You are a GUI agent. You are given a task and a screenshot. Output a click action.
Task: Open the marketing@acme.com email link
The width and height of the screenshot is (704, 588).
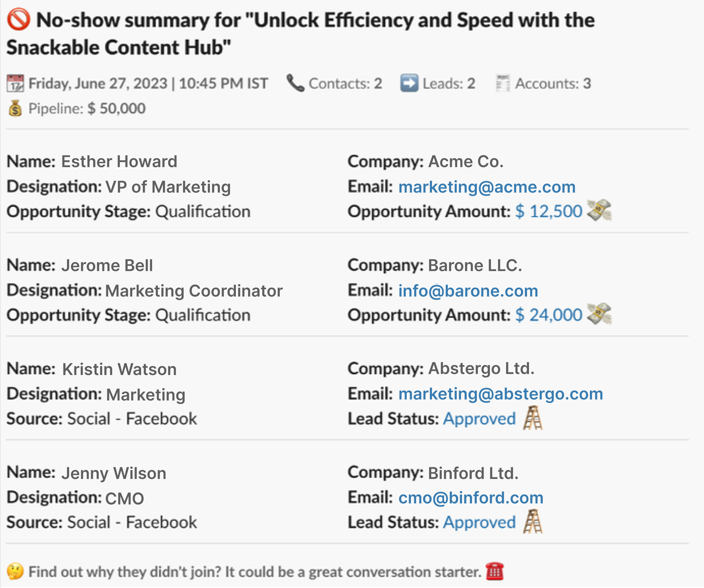coord(487,187)
